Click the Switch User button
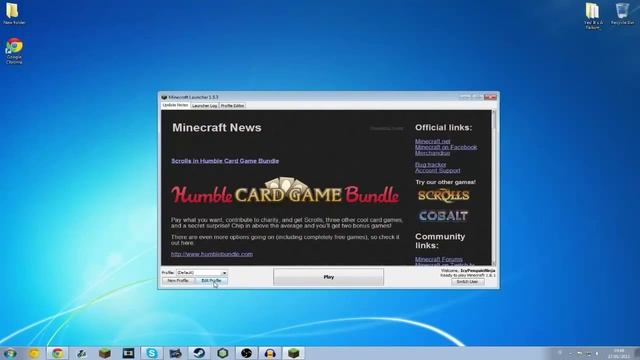Image resolution: width=640 pixels, height=360 pixels. point(467,282)
